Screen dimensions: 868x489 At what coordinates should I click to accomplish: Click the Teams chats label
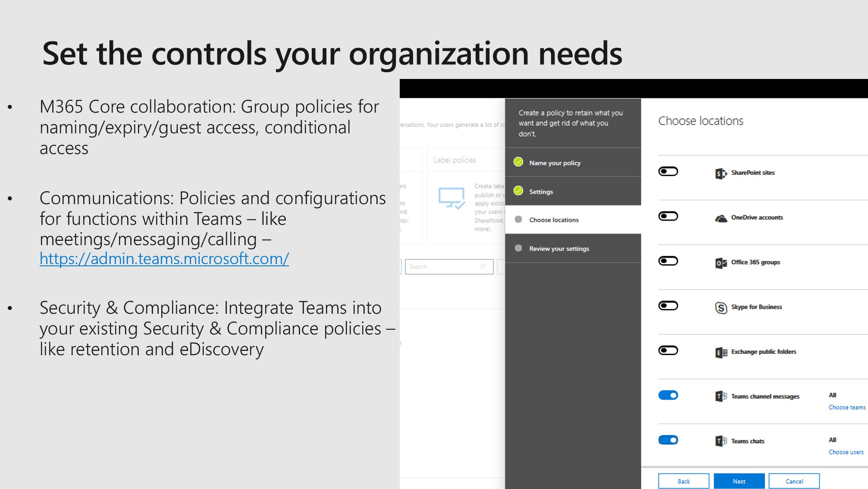click(x=748, y=441)
